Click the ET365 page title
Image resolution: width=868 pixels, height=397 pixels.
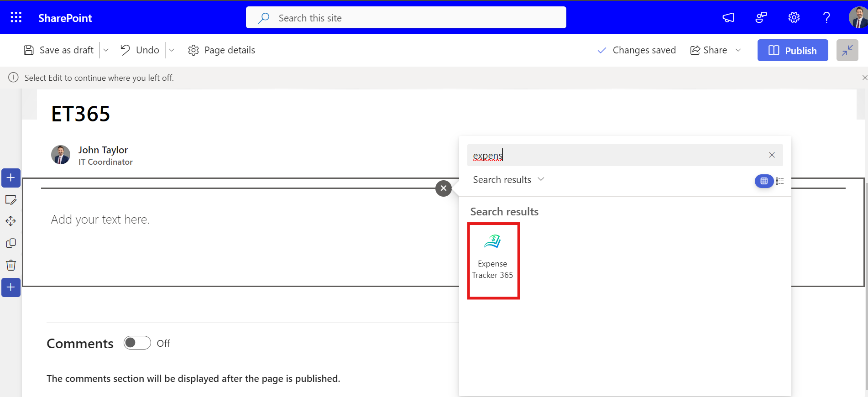(x=81, y=114)
